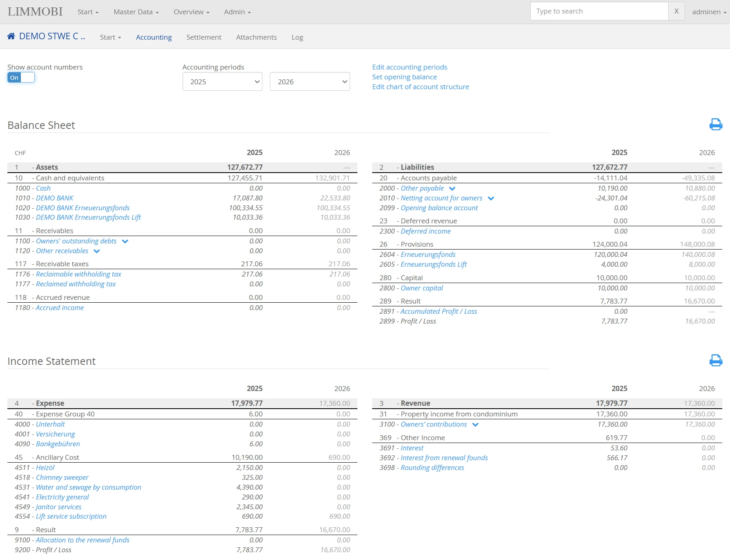Open the top Start menu

click(88, 12)
